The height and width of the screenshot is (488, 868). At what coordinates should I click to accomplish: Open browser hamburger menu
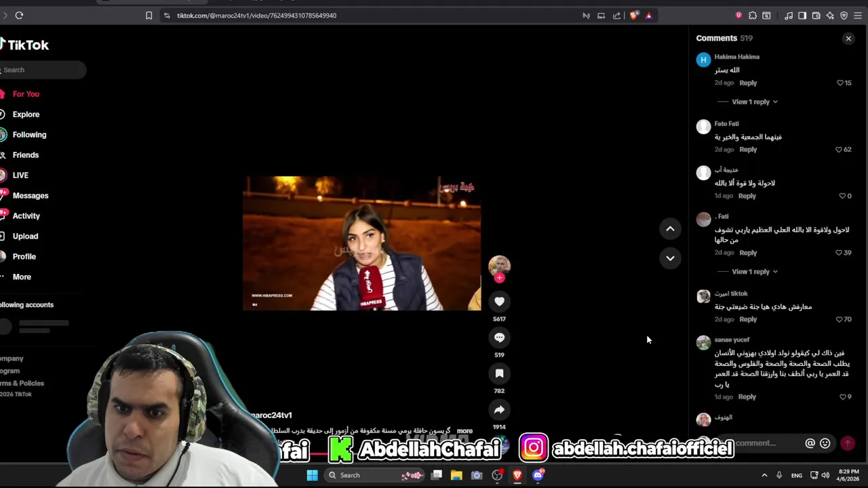tap(859, 16)
